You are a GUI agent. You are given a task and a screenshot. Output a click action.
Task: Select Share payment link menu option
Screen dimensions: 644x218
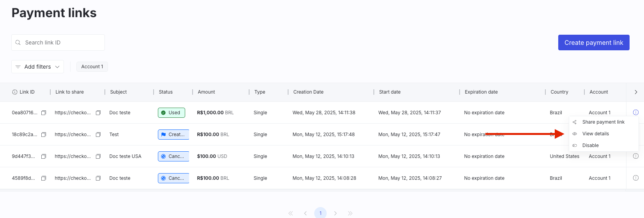click(x=603, y=122)
